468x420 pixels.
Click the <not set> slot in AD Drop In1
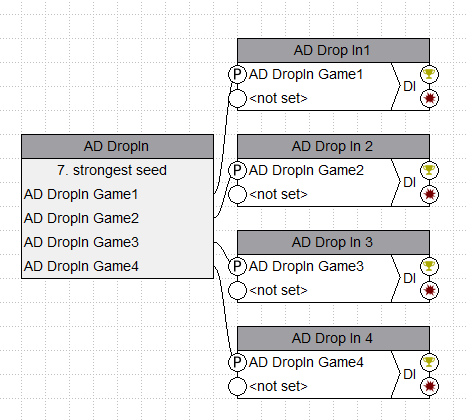pyautogui.click(x=278, y=98)
